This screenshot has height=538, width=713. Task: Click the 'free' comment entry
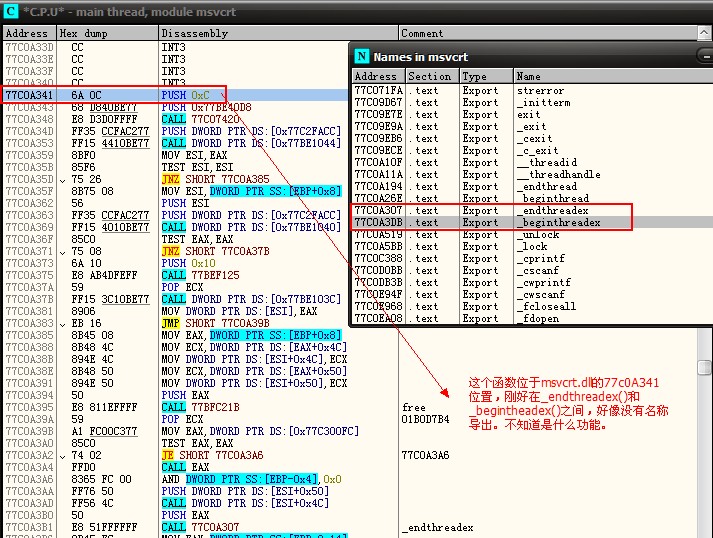414,407
